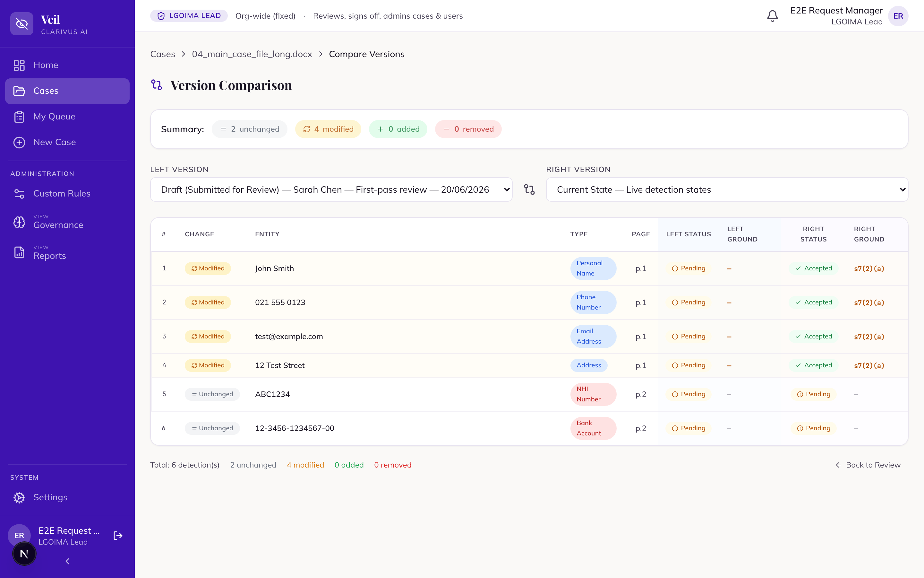Click the 4 modified footer count
The image size is (924, 578).
[x=305, y=465]
